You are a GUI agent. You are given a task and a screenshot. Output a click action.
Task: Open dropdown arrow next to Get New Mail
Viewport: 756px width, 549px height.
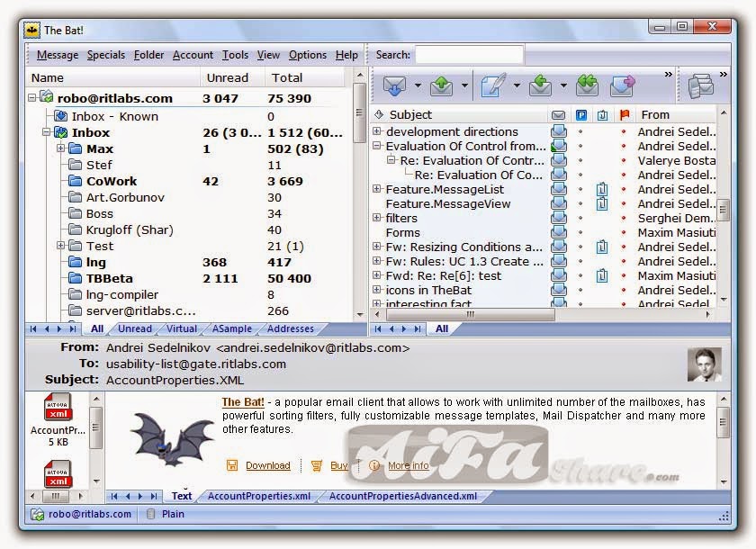418,85
